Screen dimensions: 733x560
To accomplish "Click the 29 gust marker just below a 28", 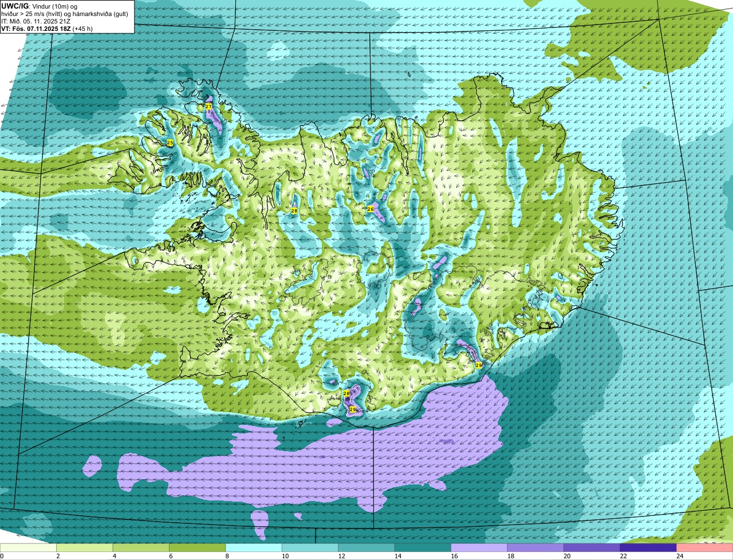I will [353, 409].
